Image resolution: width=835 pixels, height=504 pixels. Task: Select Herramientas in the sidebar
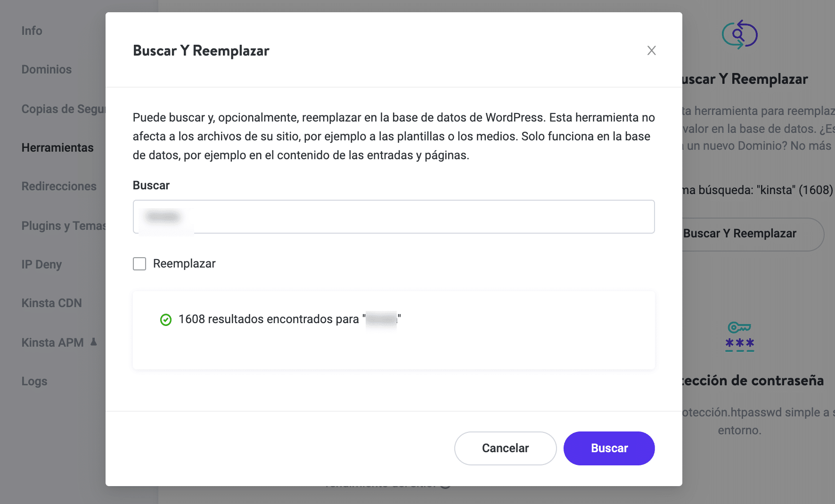click(x=57, y=148)
